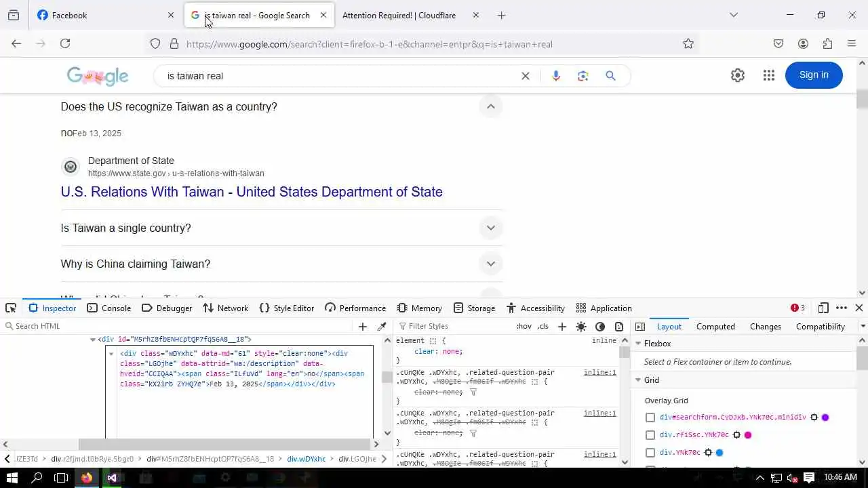The height and width of the screenshot is (488, 868).
Task: Change the div.rfiSsc grid color swatch
Action: click(x=748, y=435)
